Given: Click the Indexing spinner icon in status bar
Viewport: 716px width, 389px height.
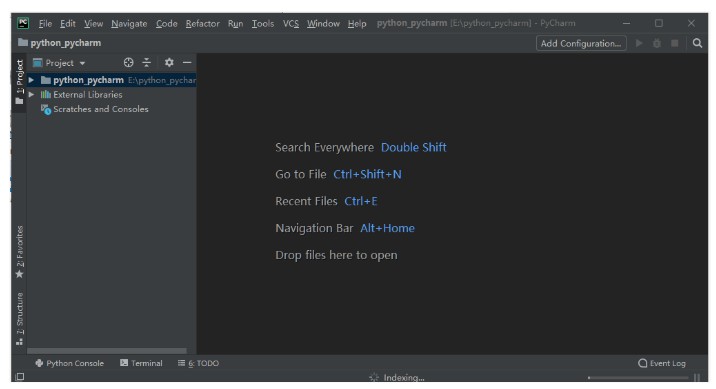Looking at the screenshot, I should [x=374, y=378].
